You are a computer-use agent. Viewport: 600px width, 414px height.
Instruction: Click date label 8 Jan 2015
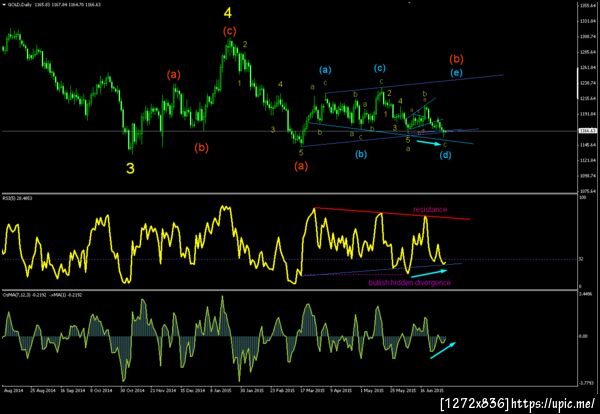pos(220,391)
